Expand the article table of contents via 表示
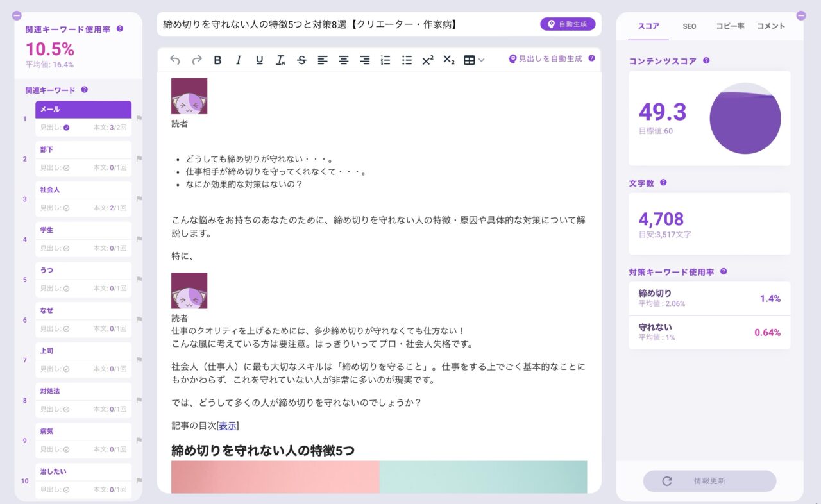The image size is (821, 504). point(226,425)
